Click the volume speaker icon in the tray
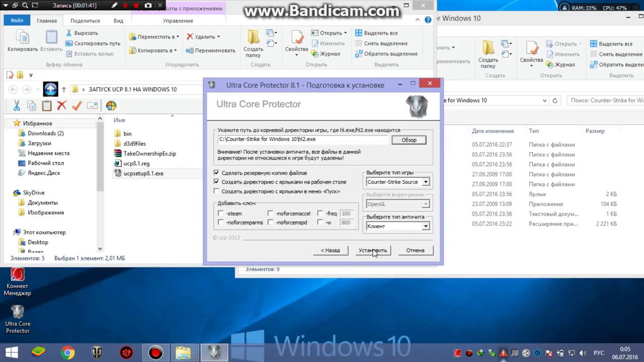Screen dimensions: 644x362 pyautogui.click(x=584, y=353)
